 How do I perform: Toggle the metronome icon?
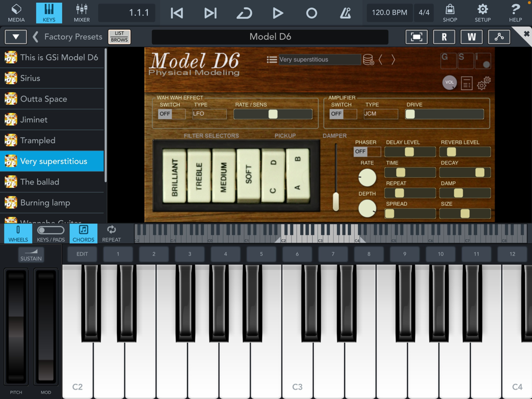click(345, 13)
